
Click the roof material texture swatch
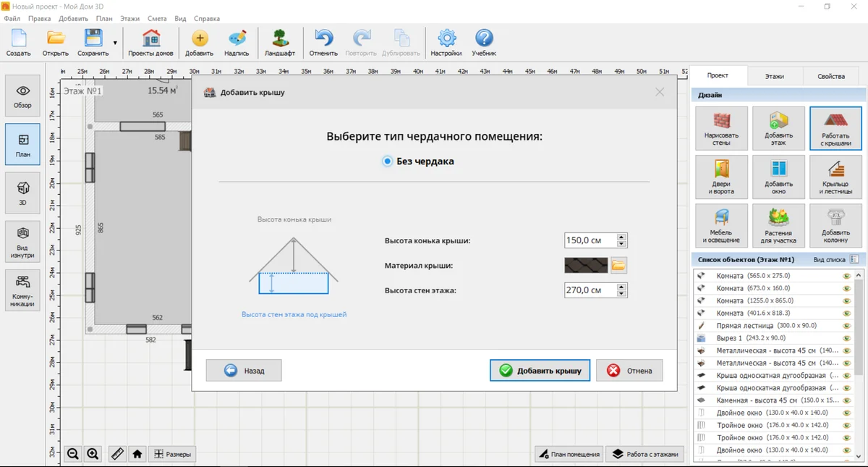pyautogui.click(x=587, y=265)
